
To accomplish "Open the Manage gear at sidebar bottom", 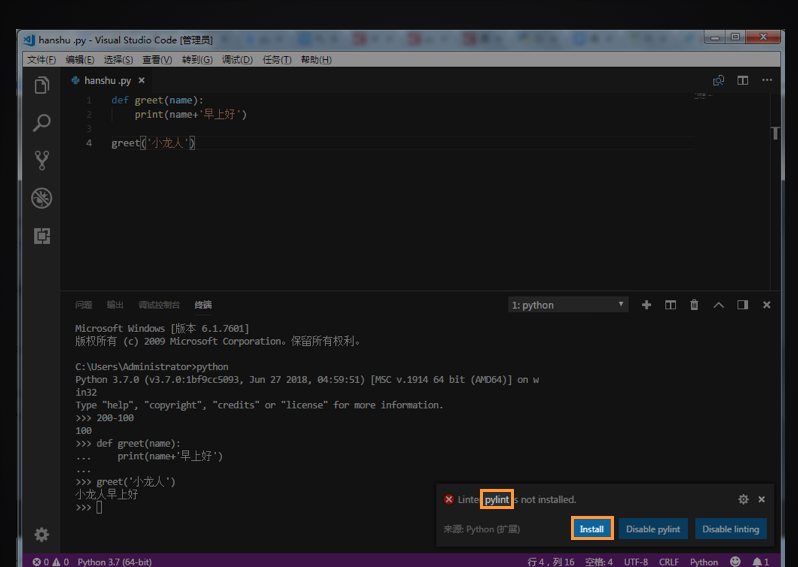I will 42,534.
